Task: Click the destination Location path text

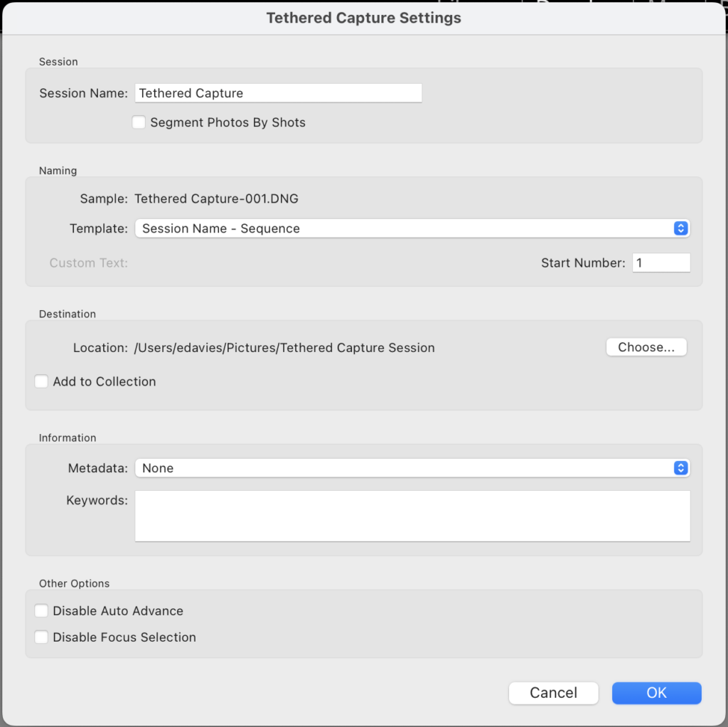Action: [x=284, y=348]
